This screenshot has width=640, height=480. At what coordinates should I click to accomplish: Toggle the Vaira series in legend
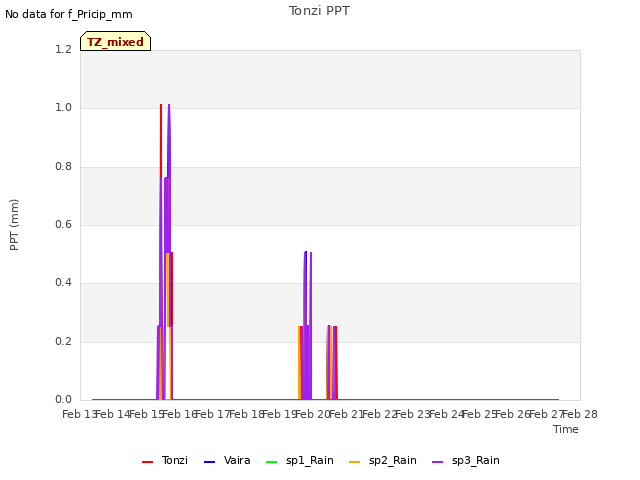(227, 460)
